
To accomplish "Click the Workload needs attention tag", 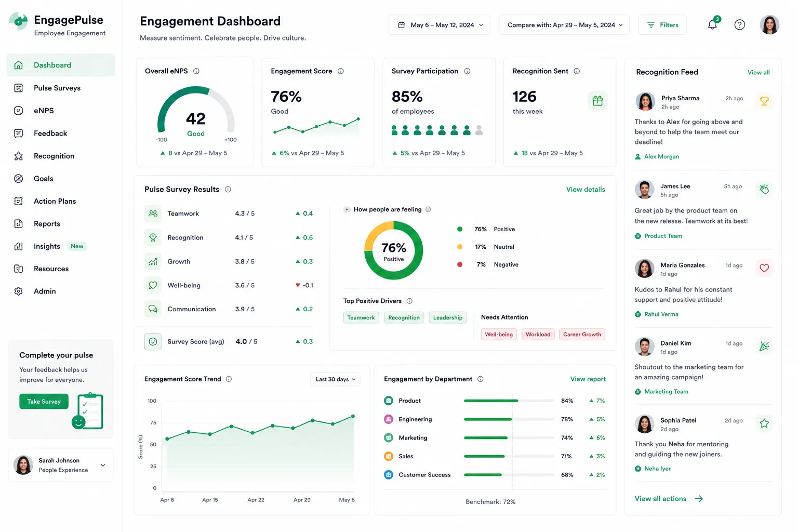I will point(538,335).
